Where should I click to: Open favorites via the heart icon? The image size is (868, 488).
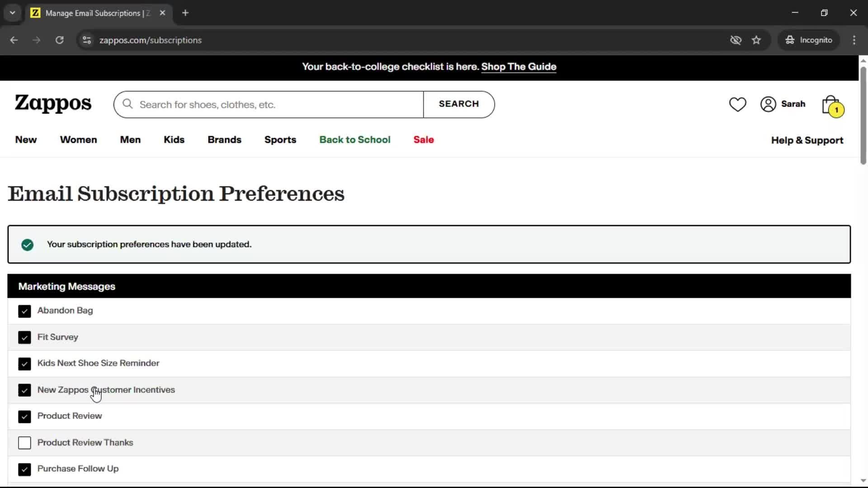pyautogui.click(x=737, y=104)
